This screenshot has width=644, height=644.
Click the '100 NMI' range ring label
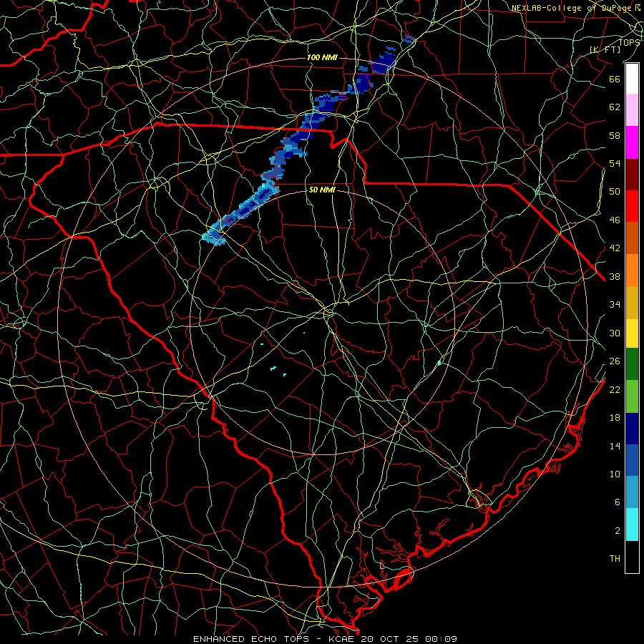[x=322, y=57]
